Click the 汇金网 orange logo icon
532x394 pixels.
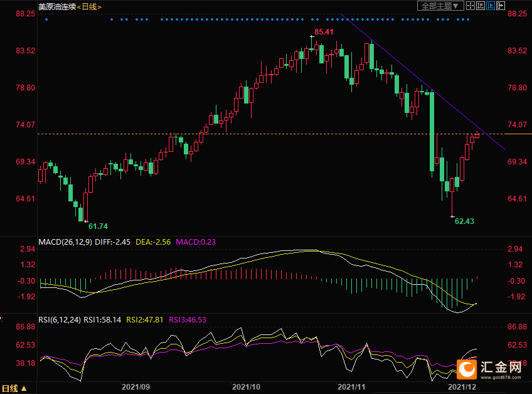[466, 369]
